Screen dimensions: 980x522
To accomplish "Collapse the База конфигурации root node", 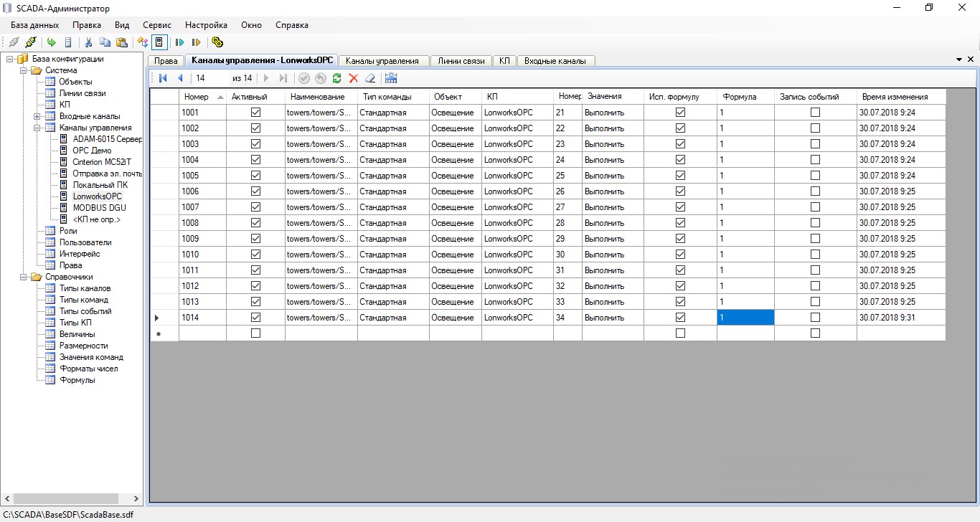I will point(10,59).
